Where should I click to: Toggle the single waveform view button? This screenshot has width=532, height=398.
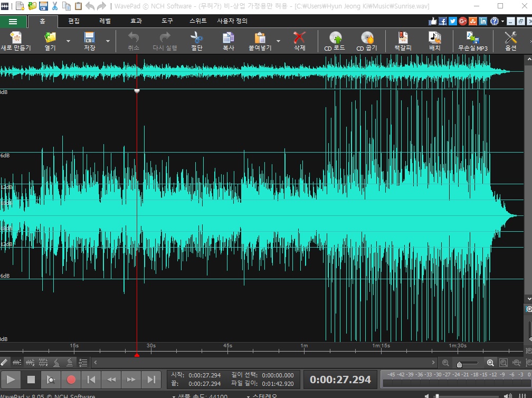coord(17,363)
